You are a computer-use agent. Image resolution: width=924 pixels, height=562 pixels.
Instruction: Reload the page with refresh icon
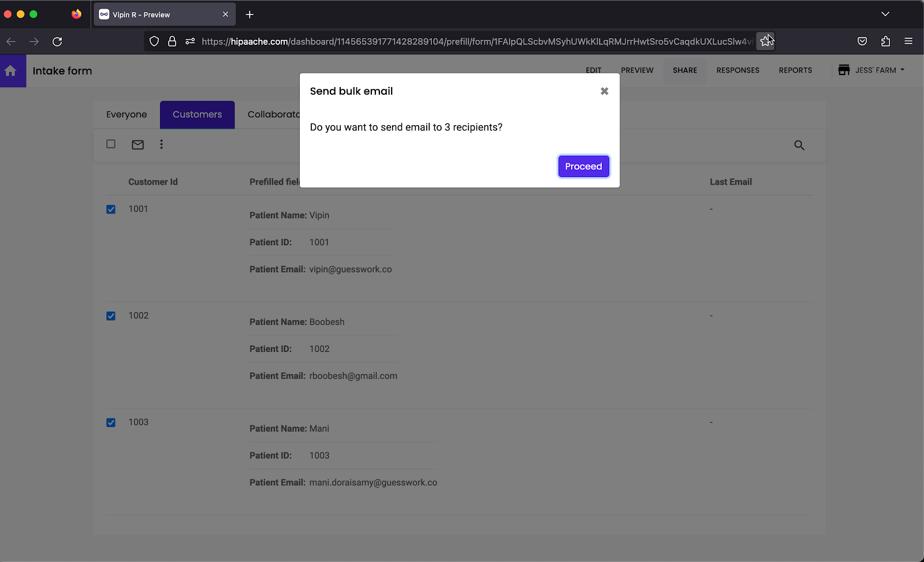click(57, 41)
